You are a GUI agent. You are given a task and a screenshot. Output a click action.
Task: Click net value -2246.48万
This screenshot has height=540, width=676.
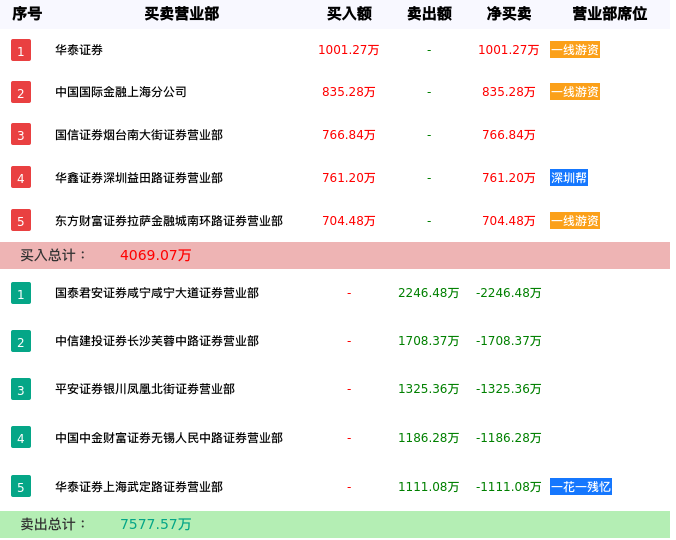pos(508,293)
